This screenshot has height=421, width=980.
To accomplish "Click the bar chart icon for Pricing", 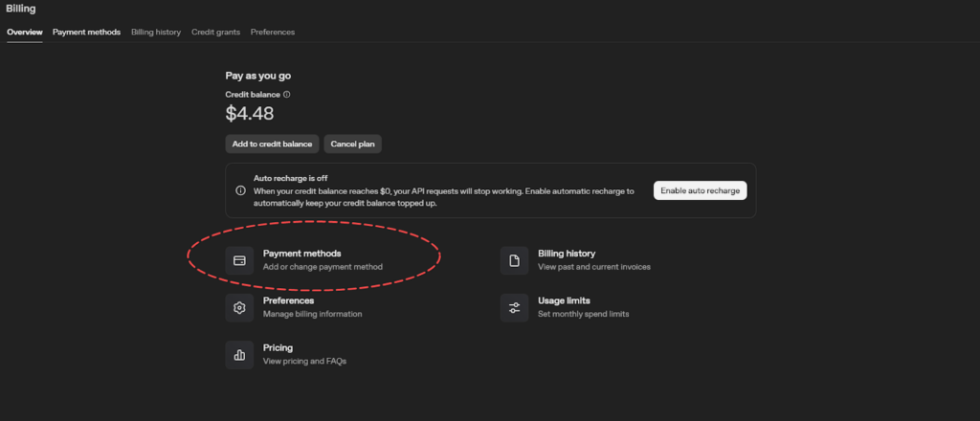I will [x=239, y=354].
